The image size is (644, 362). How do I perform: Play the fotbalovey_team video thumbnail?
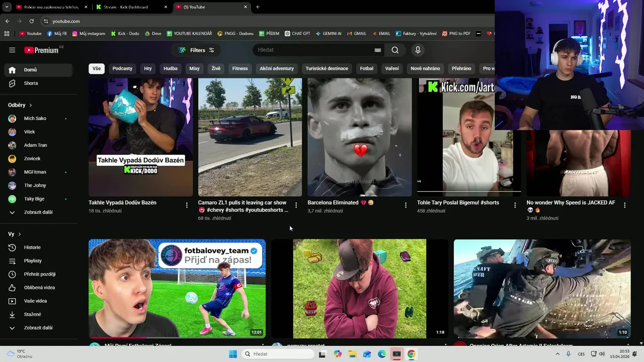click(x=177, y=289)
